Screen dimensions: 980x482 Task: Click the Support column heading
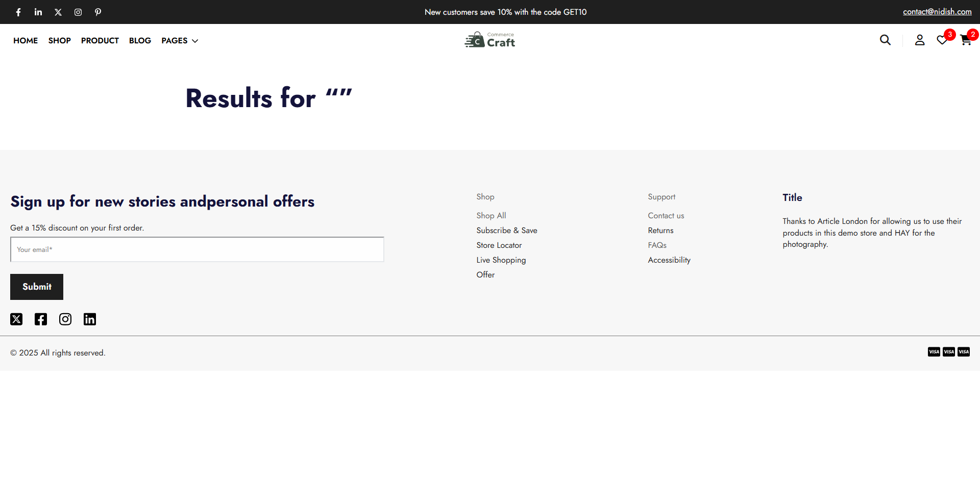661,197
